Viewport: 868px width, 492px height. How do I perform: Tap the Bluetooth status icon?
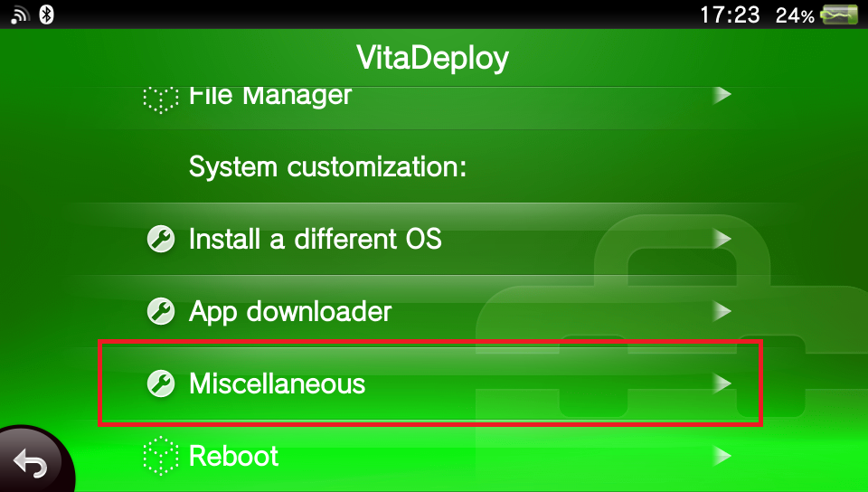[46, 14]
